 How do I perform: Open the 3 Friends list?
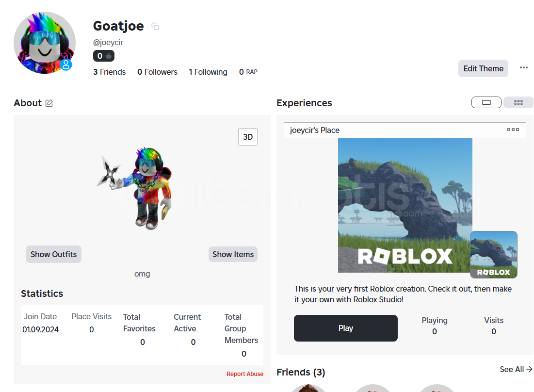coord(109,72)
